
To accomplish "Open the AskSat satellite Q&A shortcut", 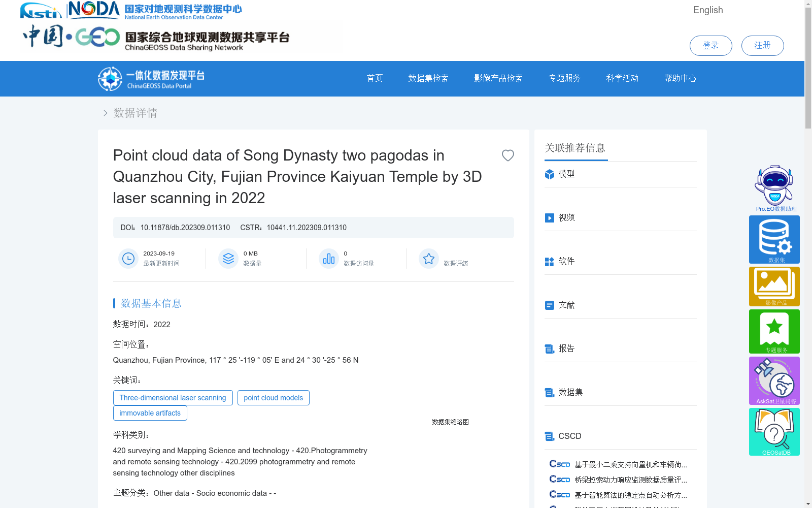I will pyautogui.click(x=774, y=380).
